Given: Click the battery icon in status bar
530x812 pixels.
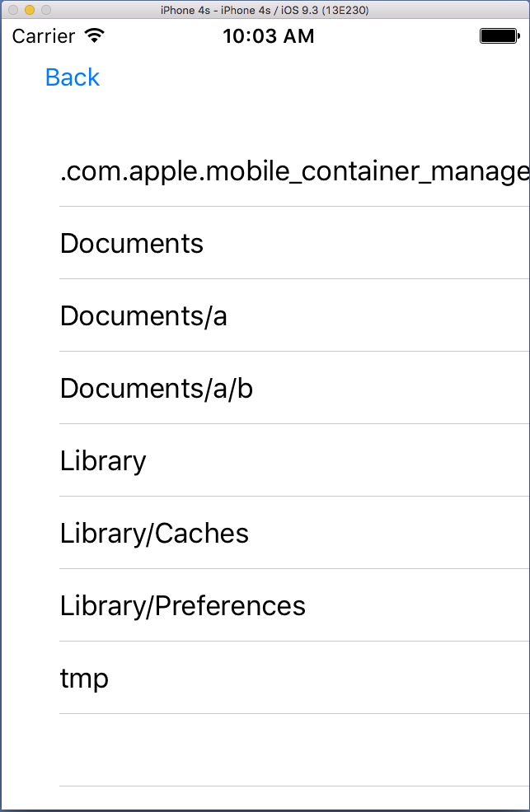Looking at the screenshot, I should (x=497, y=36).
